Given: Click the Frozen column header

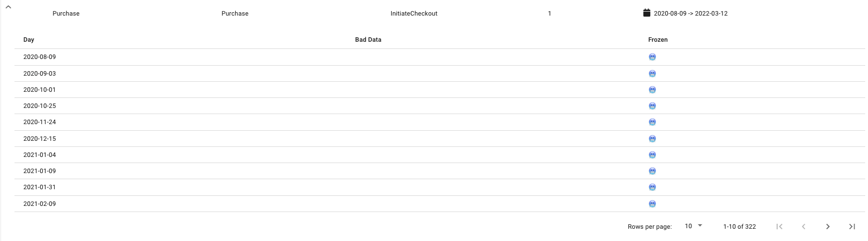Looking at the screenshot, I should 658,40.
